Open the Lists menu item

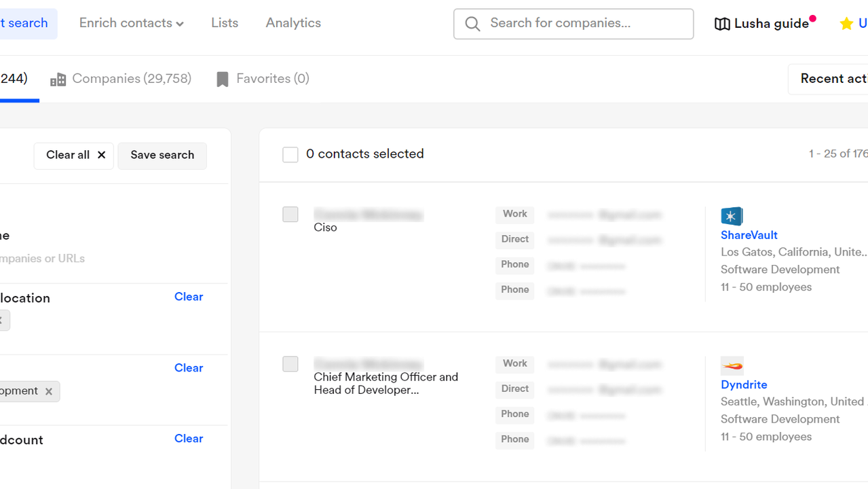225,23
